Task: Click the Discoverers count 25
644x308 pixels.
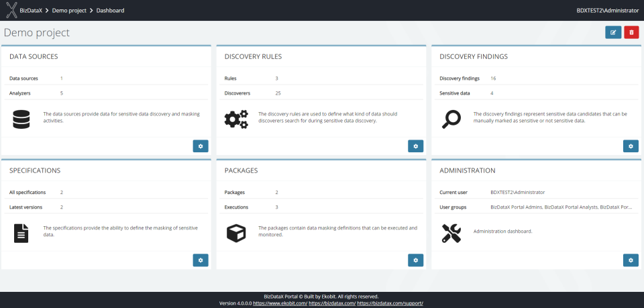Action: [278, 93]
